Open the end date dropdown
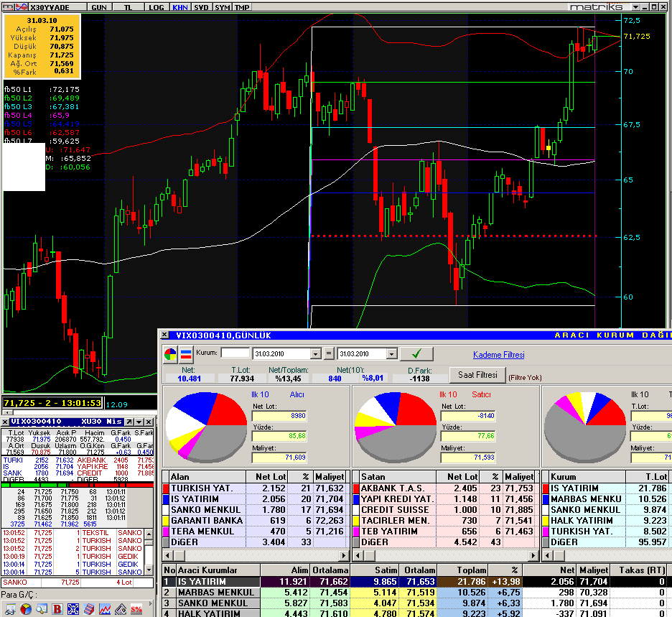Viewport: 672px width, 617px height. pos(391,353)
